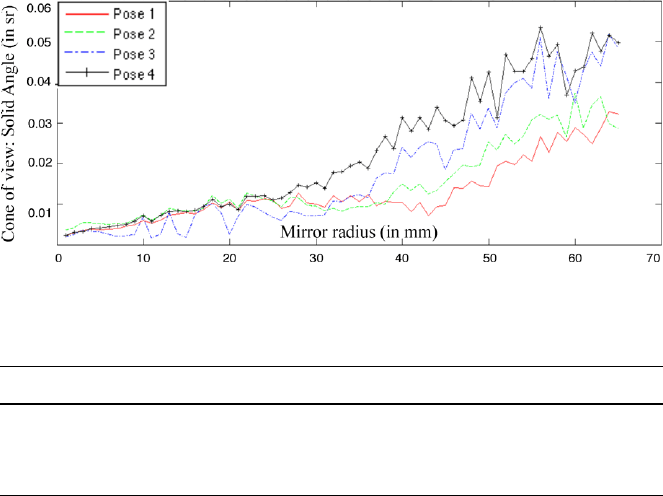
Task: Click the blue dash-dot Pose 3 legend line
Action: point(87,53)
